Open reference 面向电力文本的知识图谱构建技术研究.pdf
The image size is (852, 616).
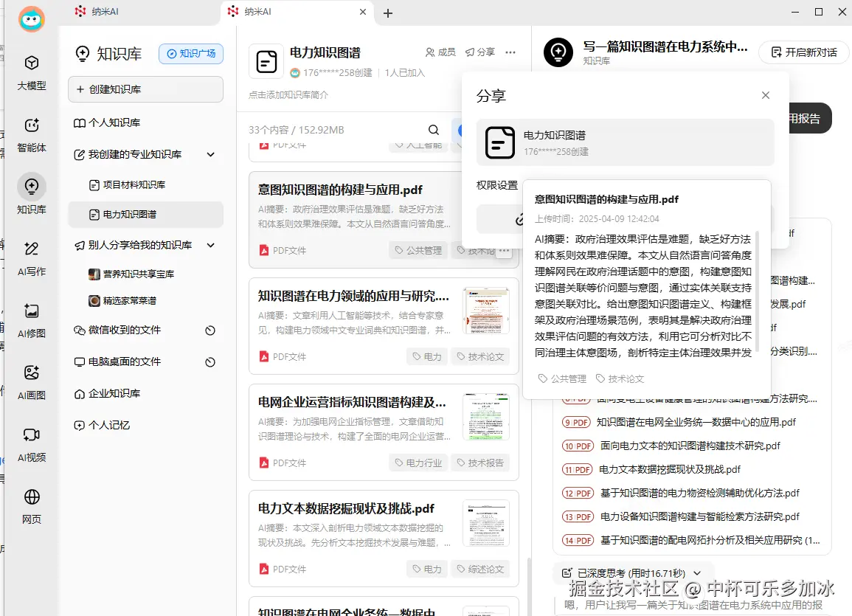coord(690,446)
